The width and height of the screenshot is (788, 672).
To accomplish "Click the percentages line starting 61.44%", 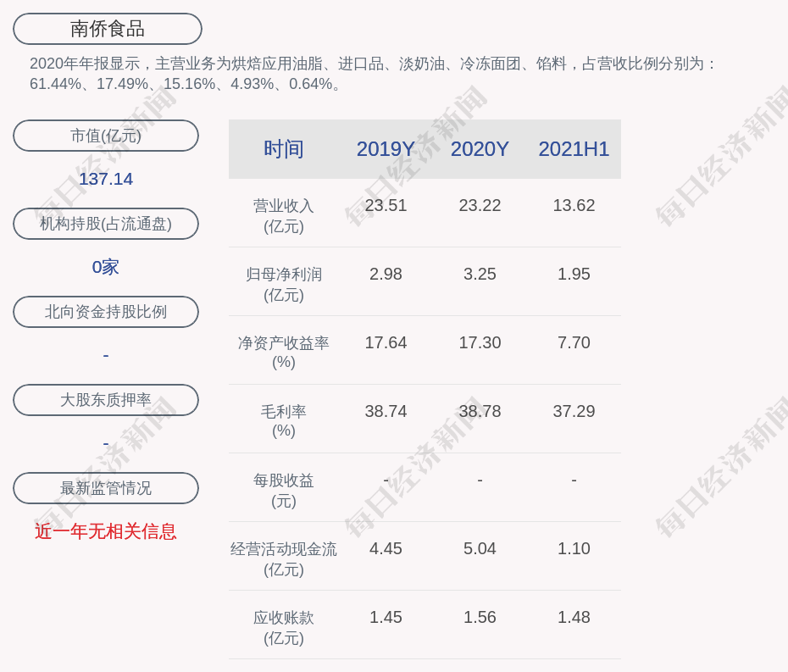I will point(186,83).
